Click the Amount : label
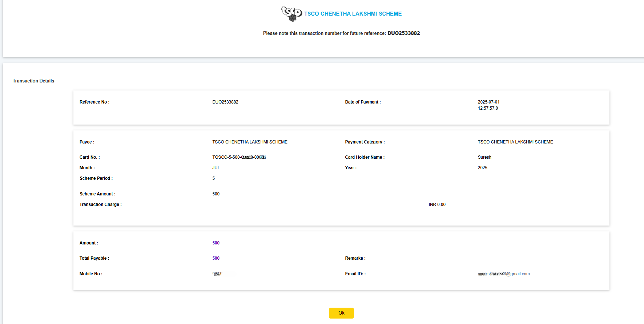The image size is (644, 324). pyautogui.click(x=89, y=243)
